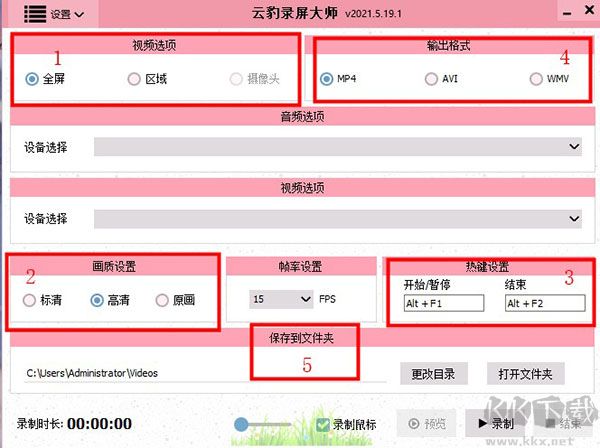Click the save path C:\Users\Administrator\Videos
The height and width of the screenshot is (448, 600).
pyautogui.click(x=92, y=373)
